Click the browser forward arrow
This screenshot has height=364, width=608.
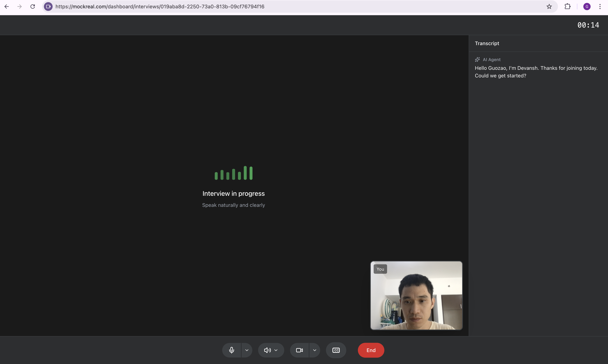(x=20, y=7)
